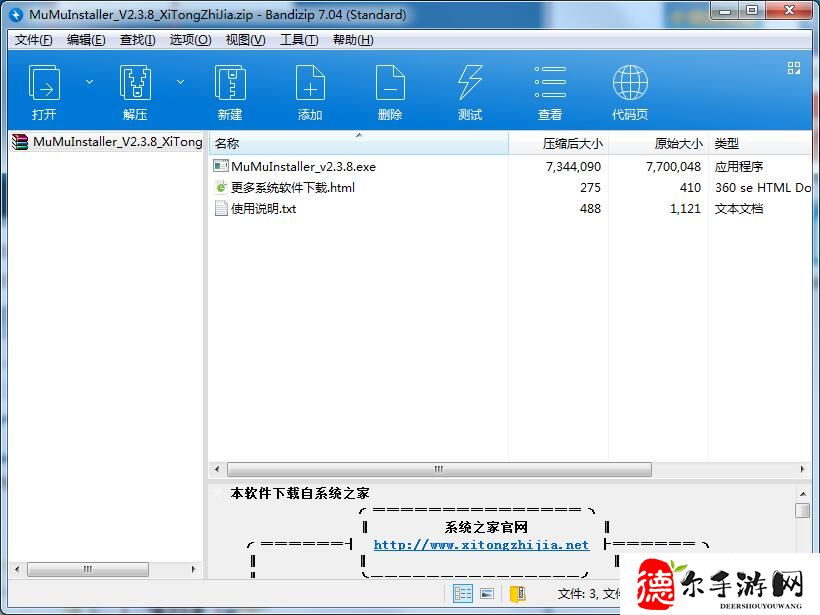Click the 系统之家官网 heading text

[x=486, y=527]
